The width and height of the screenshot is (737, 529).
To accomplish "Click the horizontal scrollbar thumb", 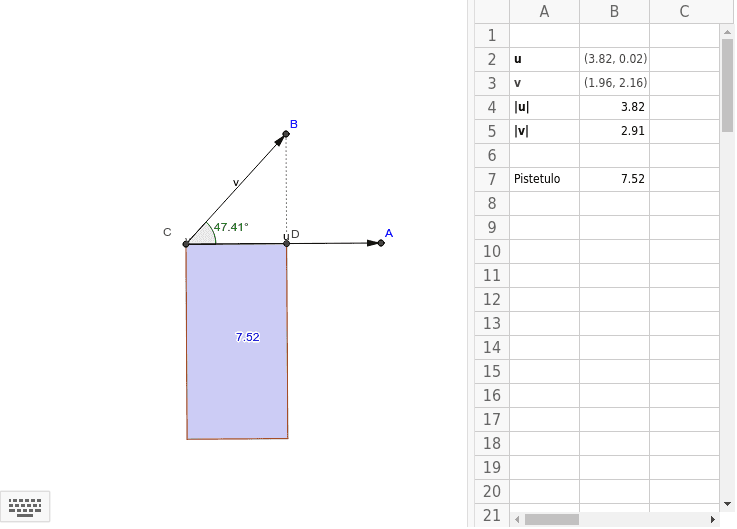I will 552,519.
